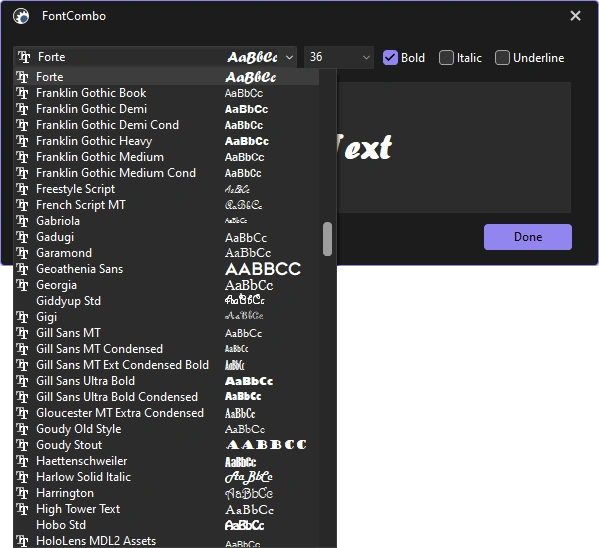Choose Franklin Gothic Demi font

click(167, 109)
